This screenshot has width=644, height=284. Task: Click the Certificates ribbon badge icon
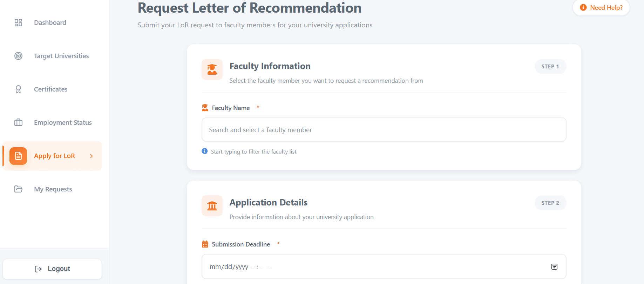[18, 89]
